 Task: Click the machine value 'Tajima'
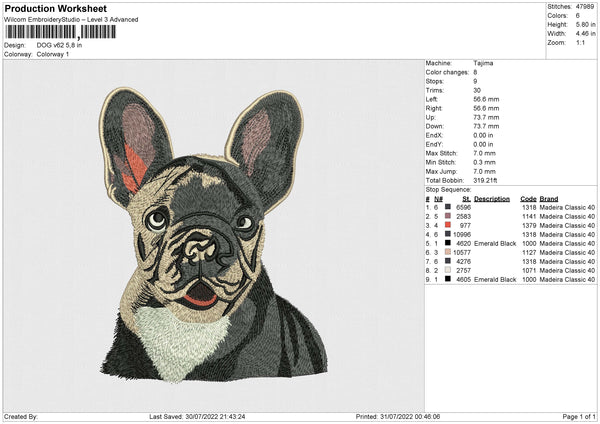click(483, 63)
